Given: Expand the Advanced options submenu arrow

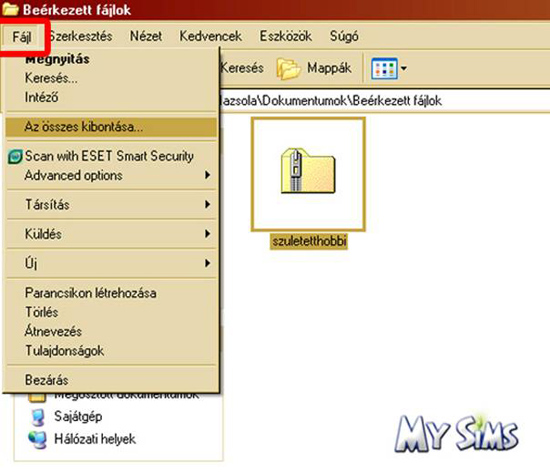Looking at the screenshot, I should coord(208,175).
